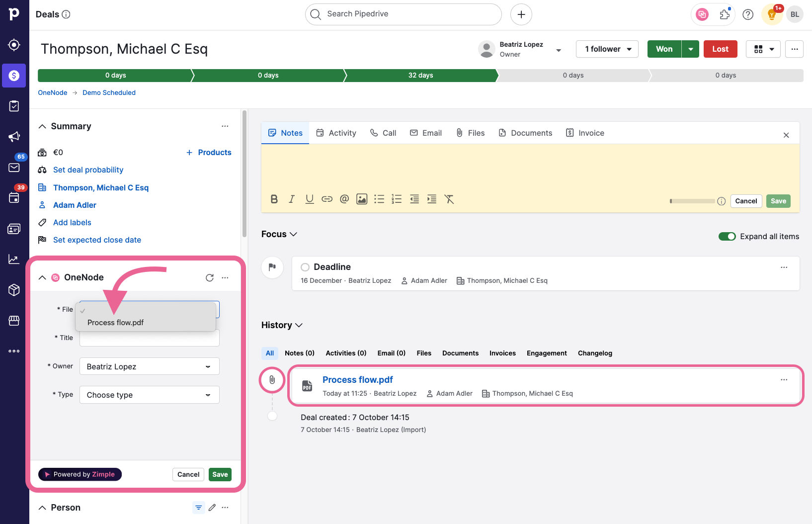Open OneNode Owner Beatriz Lopez dropdown
The width and height of the screenshot is (812, 524).
point(150,366)
